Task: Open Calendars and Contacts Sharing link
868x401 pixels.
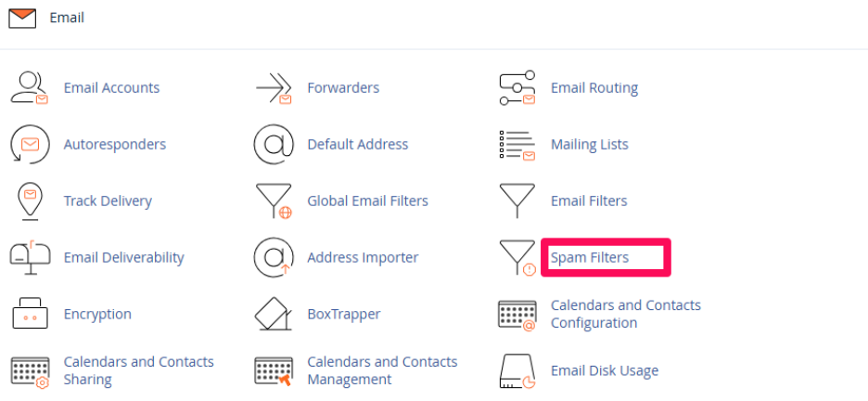Action: pyautogui.click(x=138, y=370)
